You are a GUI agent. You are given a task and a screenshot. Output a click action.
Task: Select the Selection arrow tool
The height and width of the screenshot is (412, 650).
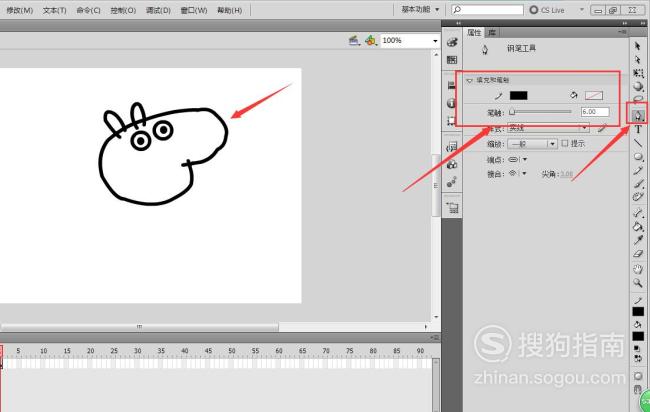coord(638,46)
